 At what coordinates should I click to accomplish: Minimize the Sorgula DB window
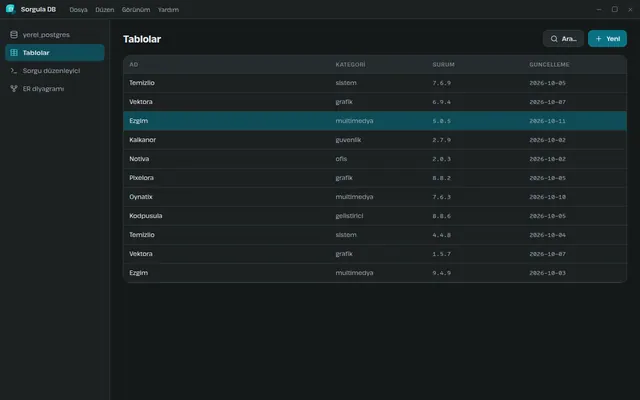pos(599,9)
